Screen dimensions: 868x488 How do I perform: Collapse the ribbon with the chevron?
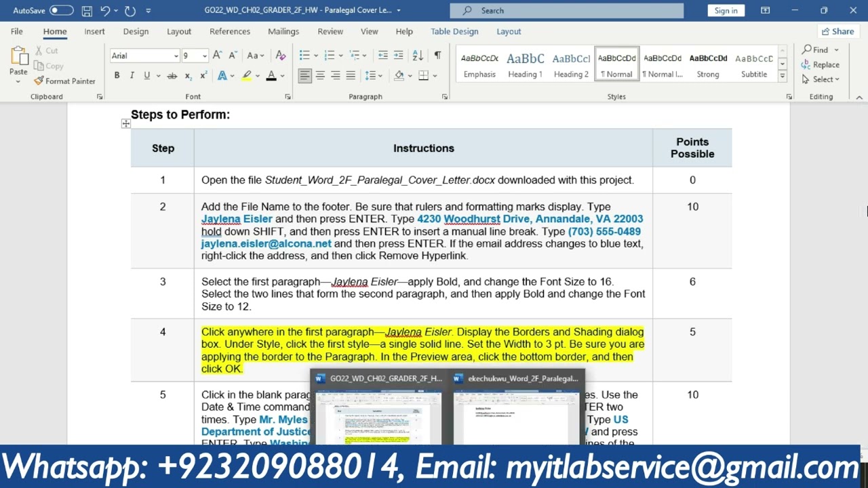859,98
